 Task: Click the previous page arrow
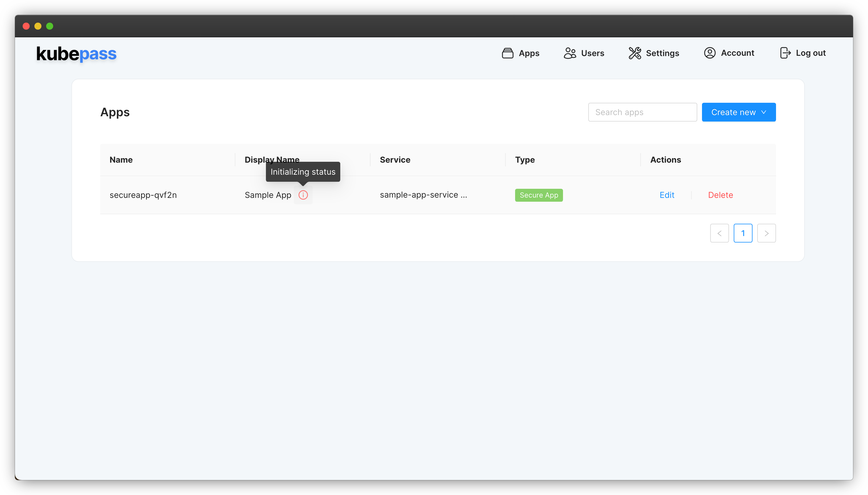click(719, 233)
